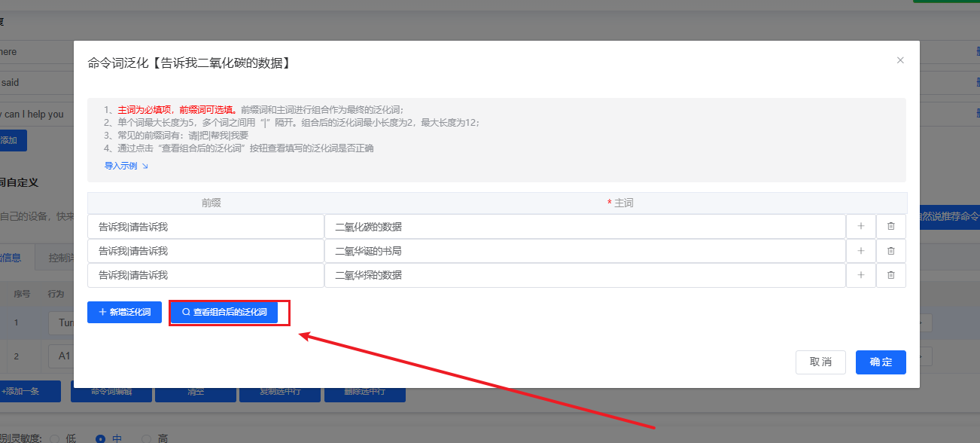Select the 中 sensitivity radio button
This screenshot has height=443, width=980.
pyautogui.click(x=101, y=438)
